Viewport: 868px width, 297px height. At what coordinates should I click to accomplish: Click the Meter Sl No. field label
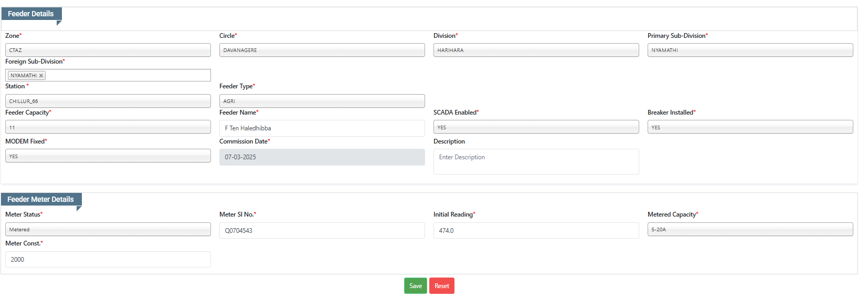(238, 214)
